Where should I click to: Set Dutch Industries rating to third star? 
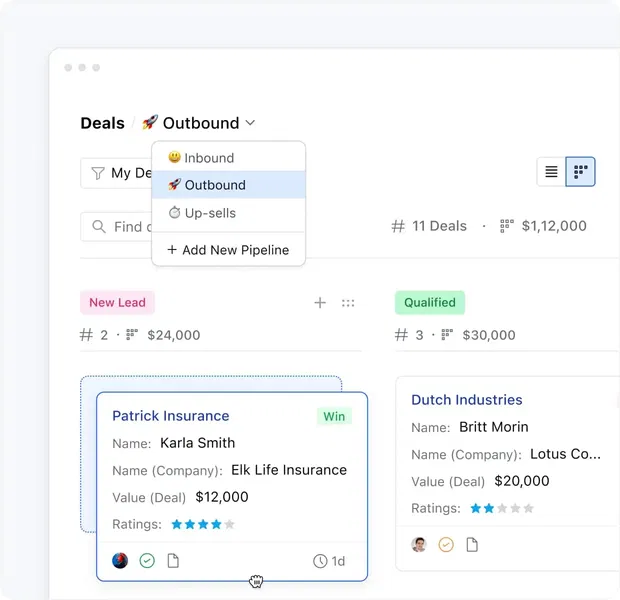point(502,508)
